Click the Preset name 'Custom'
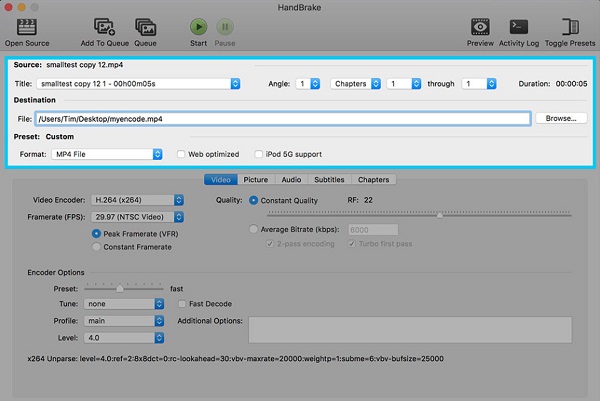600x401 pixels. pos(60,137)
